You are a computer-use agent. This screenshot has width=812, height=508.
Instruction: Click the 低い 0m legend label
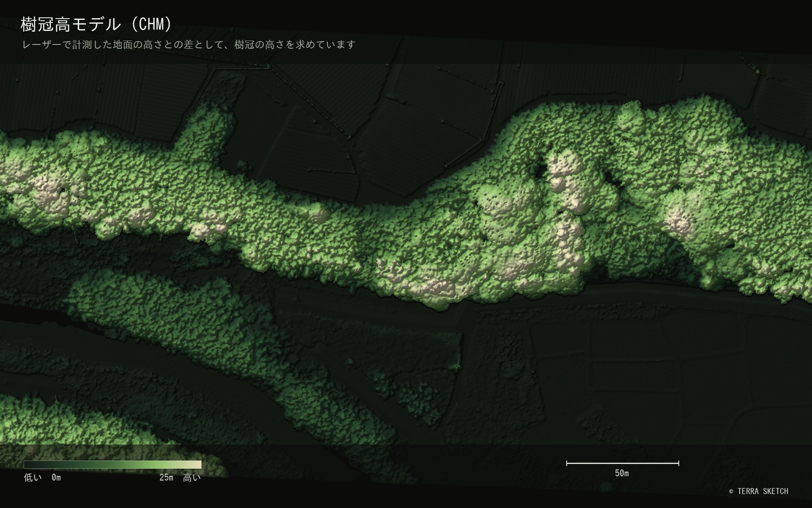point(42,478)
